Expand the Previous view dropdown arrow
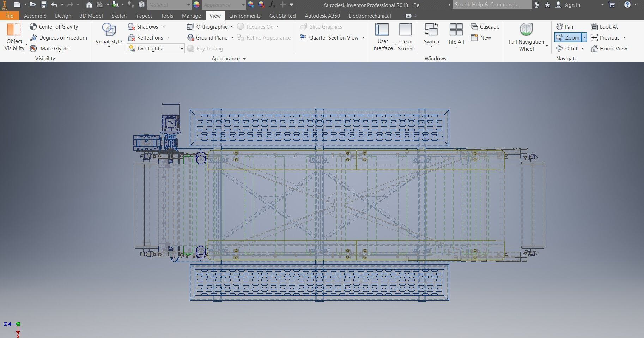 click(624, 37)
